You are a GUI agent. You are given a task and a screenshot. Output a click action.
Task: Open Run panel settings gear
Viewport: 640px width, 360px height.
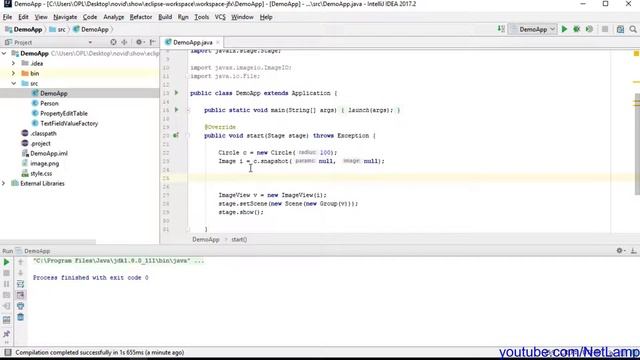(x=620, y=251)
